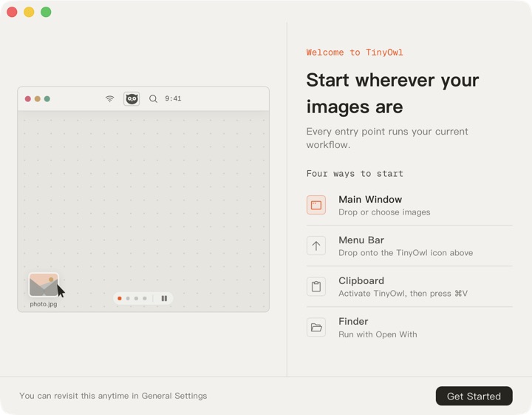Click 'Run with Open With' description
The image size is (532, 415).
click(378, 334)
